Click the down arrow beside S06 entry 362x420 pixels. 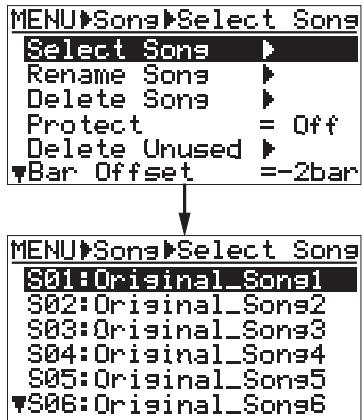coord(19,404)
